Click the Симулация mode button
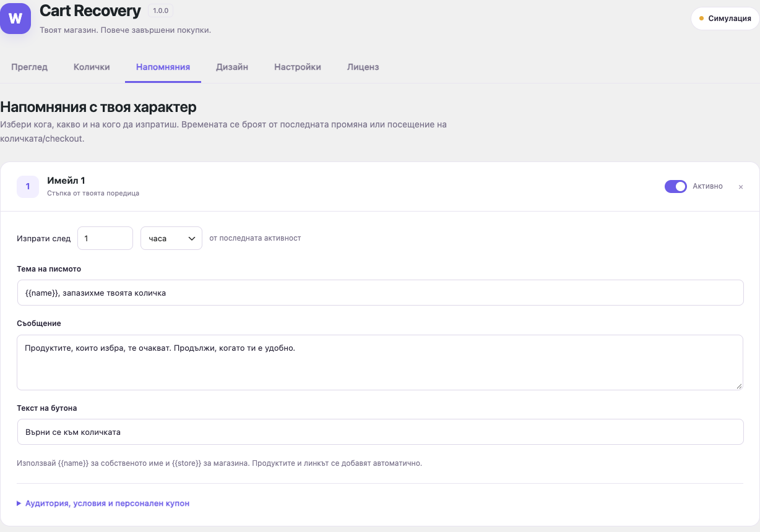This screenshot has height=532, width=760. coord(725,19)
